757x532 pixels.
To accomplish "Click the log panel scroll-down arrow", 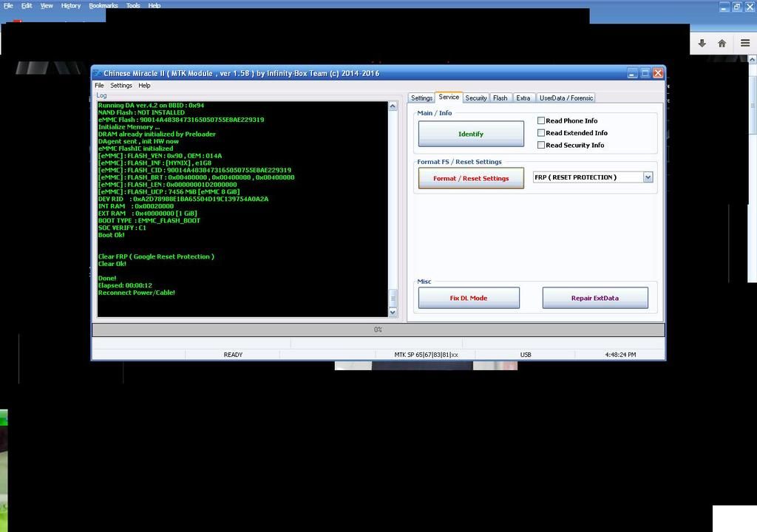I will 393,313.
